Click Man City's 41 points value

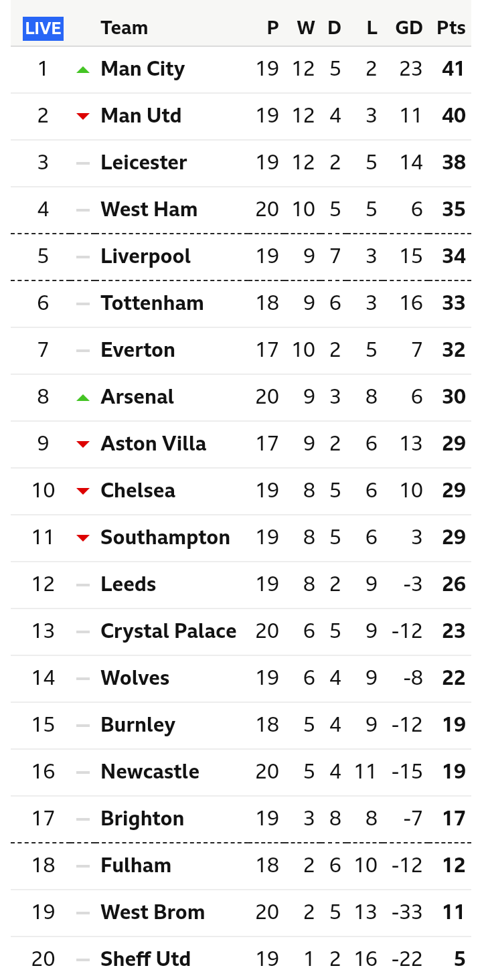[453, 69]
